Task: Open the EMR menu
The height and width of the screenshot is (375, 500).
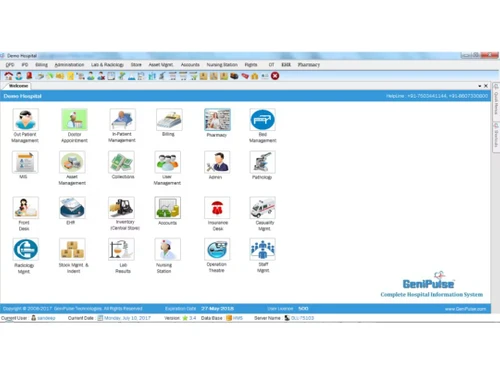Action: [286, 65]
